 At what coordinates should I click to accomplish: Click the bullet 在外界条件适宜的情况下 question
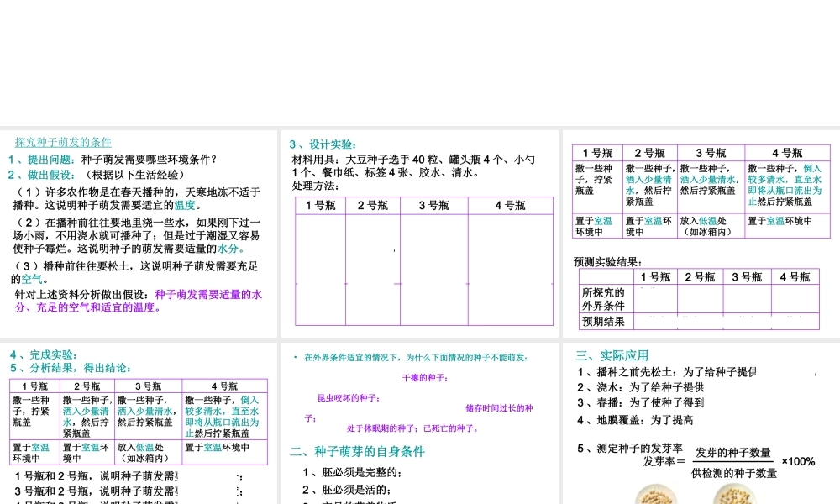tap(416, 358)
